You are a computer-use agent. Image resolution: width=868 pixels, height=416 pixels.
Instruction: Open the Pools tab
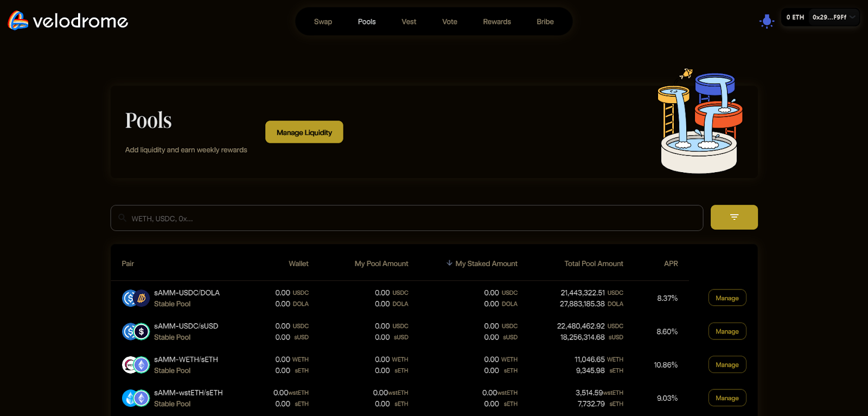click(x=367, y=22)
